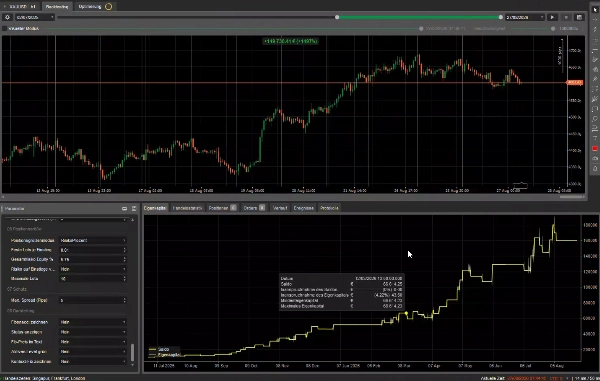Switch to the Backtesting tab

(57, 7)
